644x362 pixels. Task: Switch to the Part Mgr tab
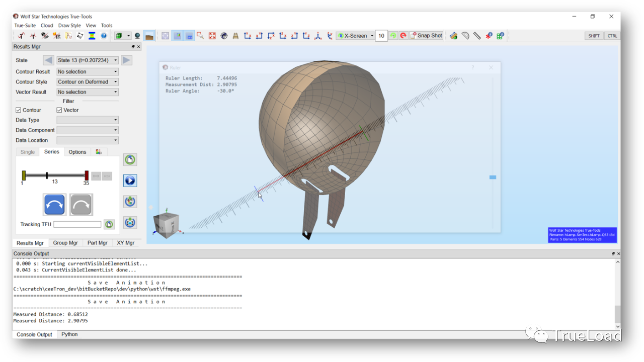98,243
